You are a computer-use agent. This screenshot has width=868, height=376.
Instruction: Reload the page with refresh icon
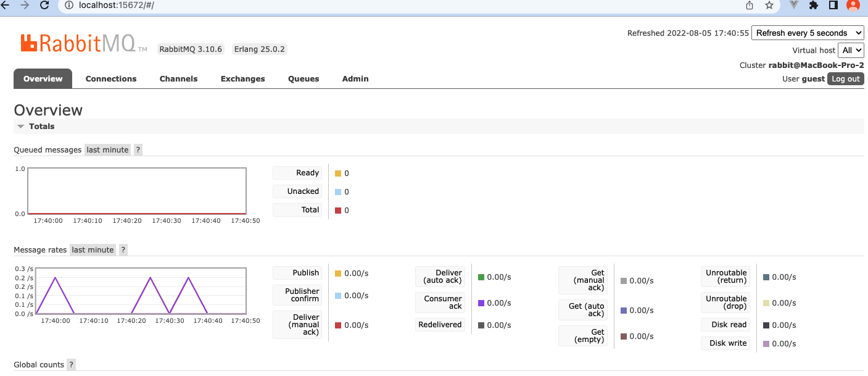44,5
